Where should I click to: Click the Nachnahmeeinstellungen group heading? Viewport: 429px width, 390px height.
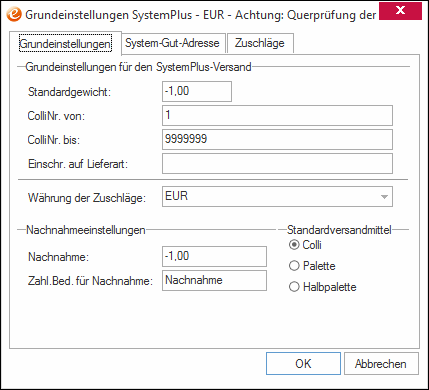(x=86, y=230)
